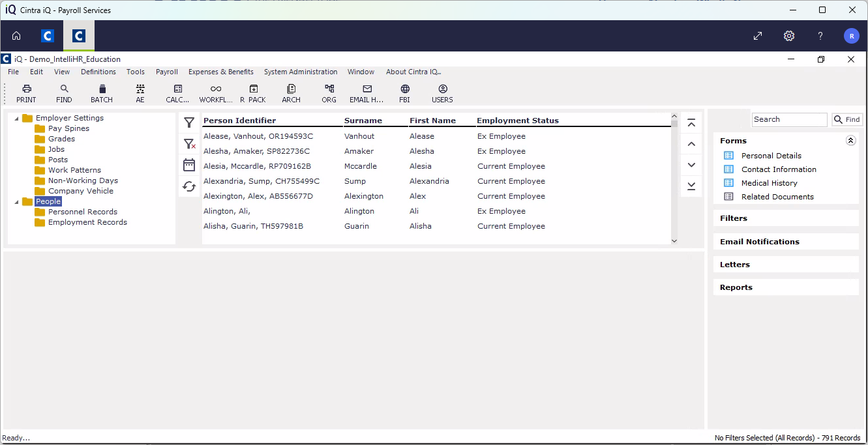Expand the Email Notifications section
This screenshot has width=868, height=445.
786,242
